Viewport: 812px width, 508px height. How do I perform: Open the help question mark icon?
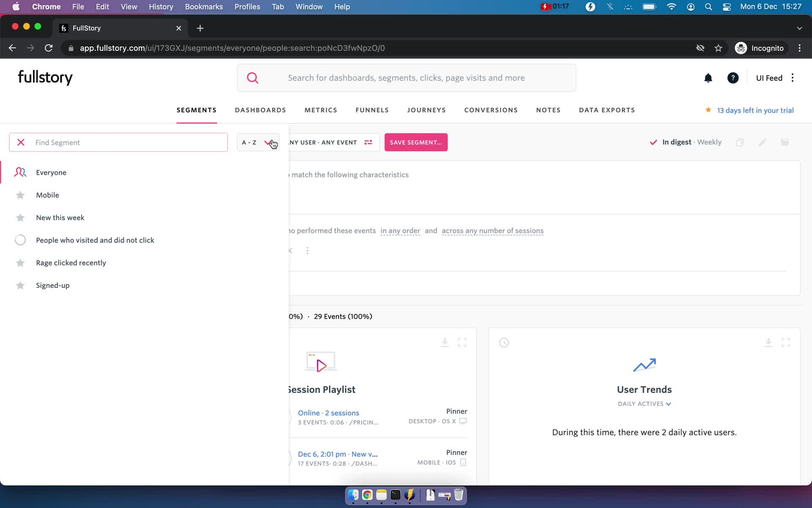coord(733,78)
